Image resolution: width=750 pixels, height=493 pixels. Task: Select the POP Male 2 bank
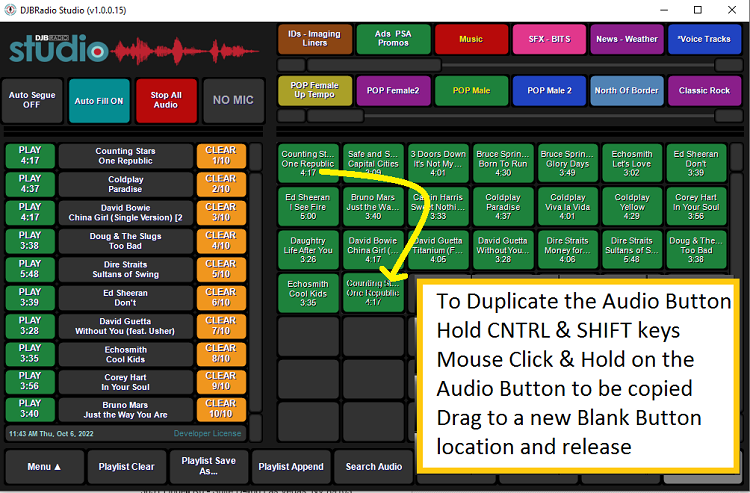549,90
